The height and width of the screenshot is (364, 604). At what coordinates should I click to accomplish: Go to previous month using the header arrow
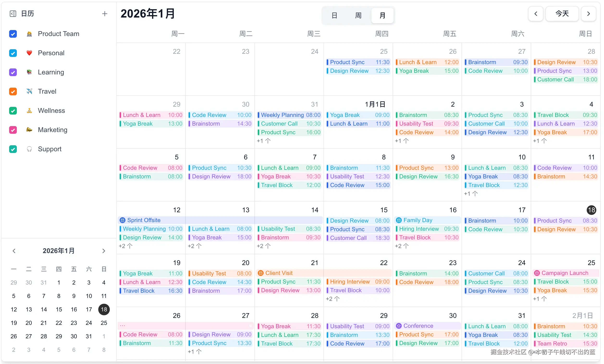tap(536, 14)
